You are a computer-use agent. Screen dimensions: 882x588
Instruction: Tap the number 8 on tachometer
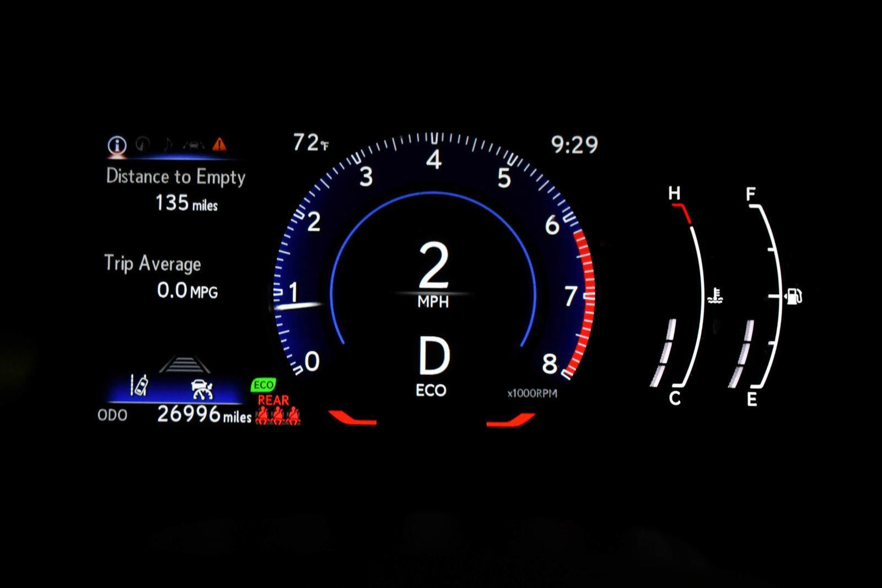tap(550, 364)
